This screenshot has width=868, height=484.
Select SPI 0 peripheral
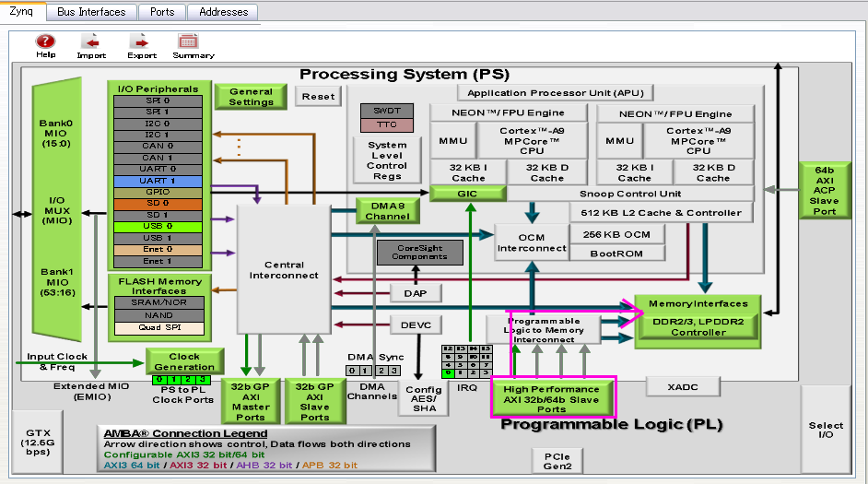point(158,100)
